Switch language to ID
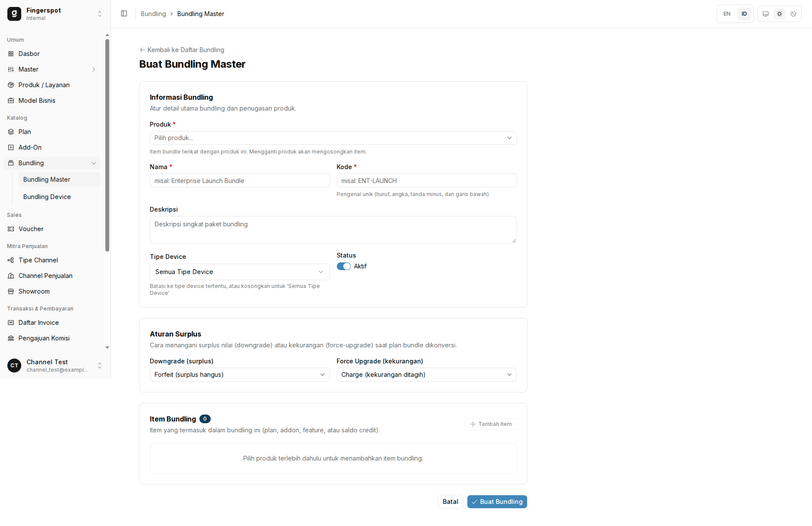Screen dimensions: 812x526 coord(744,14)
